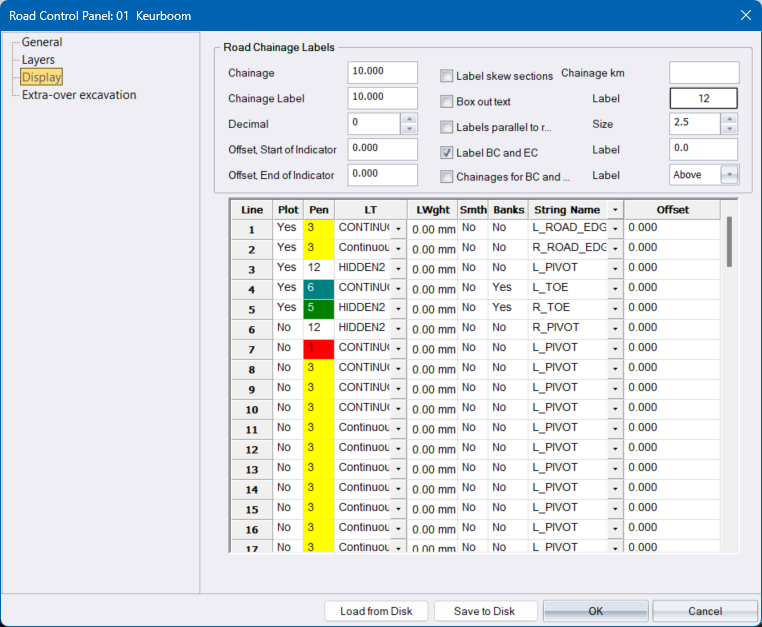Click String Name column header dropdown arrow

(x=614, y=210)
